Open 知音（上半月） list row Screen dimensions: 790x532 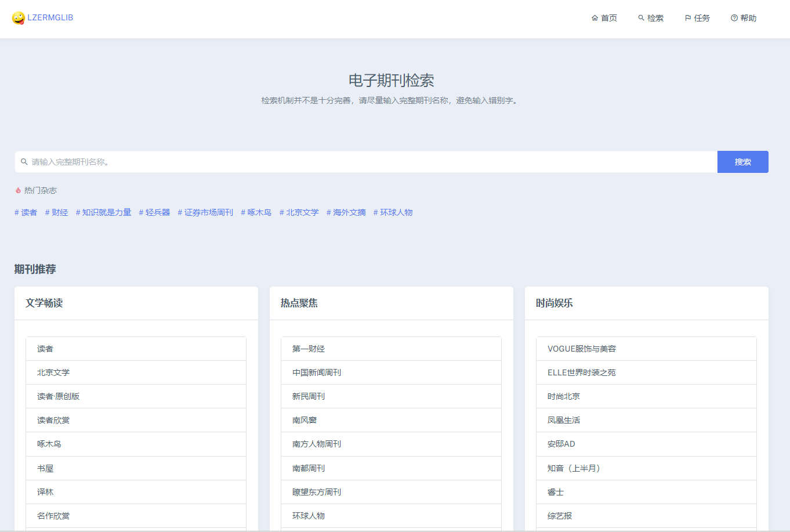647,468
